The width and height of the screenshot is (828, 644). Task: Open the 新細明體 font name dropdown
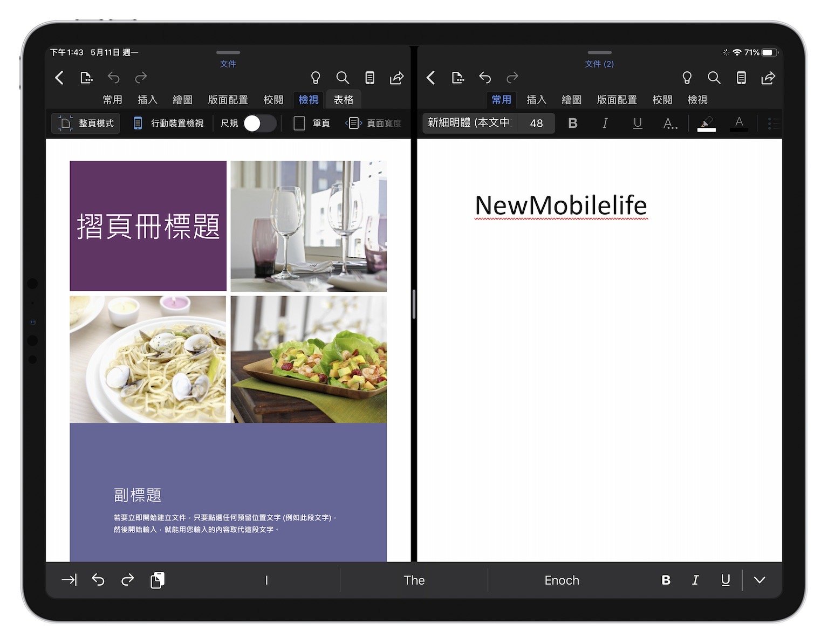point(470,123)
